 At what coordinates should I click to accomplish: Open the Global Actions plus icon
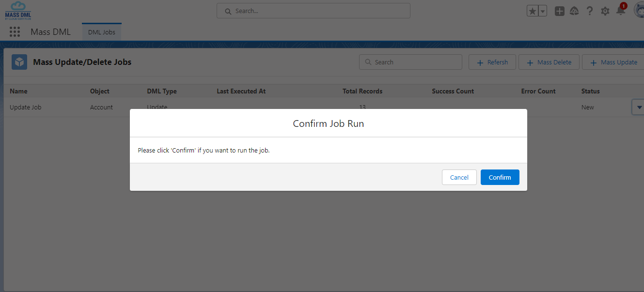[x=559, y=11]
